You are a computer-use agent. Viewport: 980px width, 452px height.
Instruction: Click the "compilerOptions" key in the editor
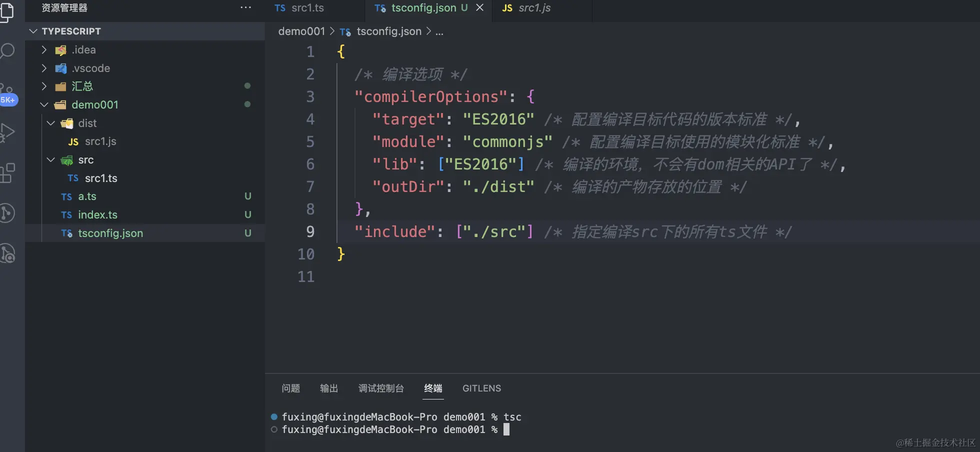pyautogui.click(x=431, y=97)
